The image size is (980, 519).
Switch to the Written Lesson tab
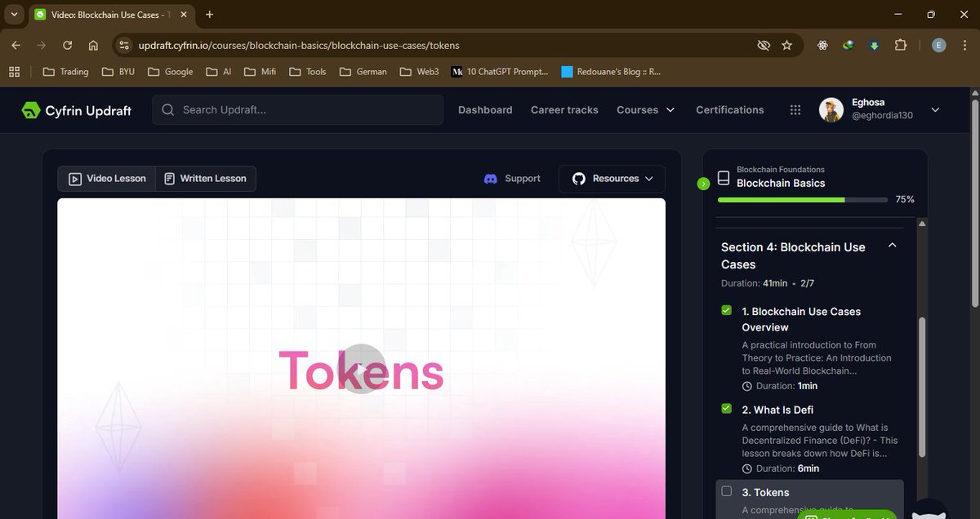coord(205,179)
